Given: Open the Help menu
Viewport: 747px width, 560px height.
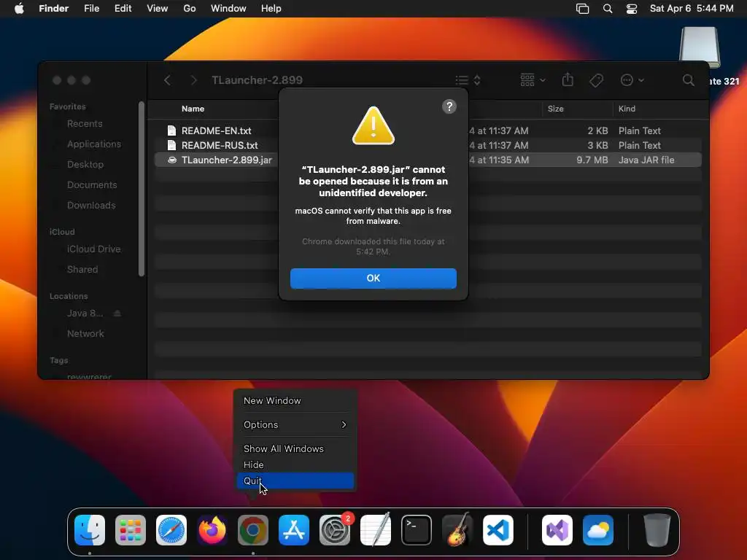Looking at the screenshot, I should [271, 9].
